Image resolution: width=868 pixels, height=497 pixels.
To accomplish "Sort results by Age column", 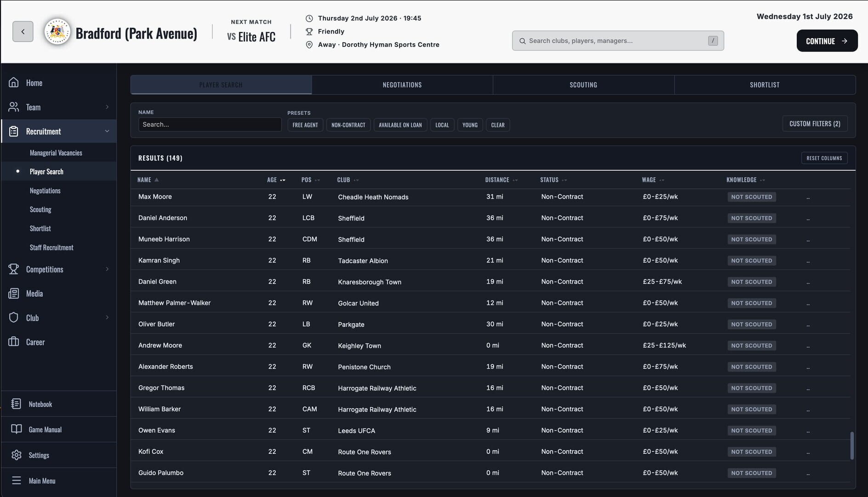I will [x=276, y=180].
